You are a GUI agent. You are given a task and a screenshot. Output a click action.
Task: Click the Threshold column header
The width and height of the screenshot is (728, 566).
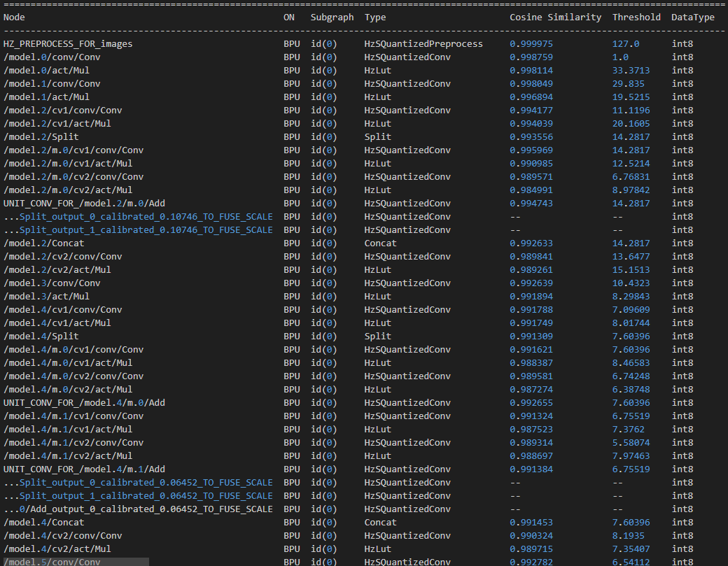coord(636,17)
